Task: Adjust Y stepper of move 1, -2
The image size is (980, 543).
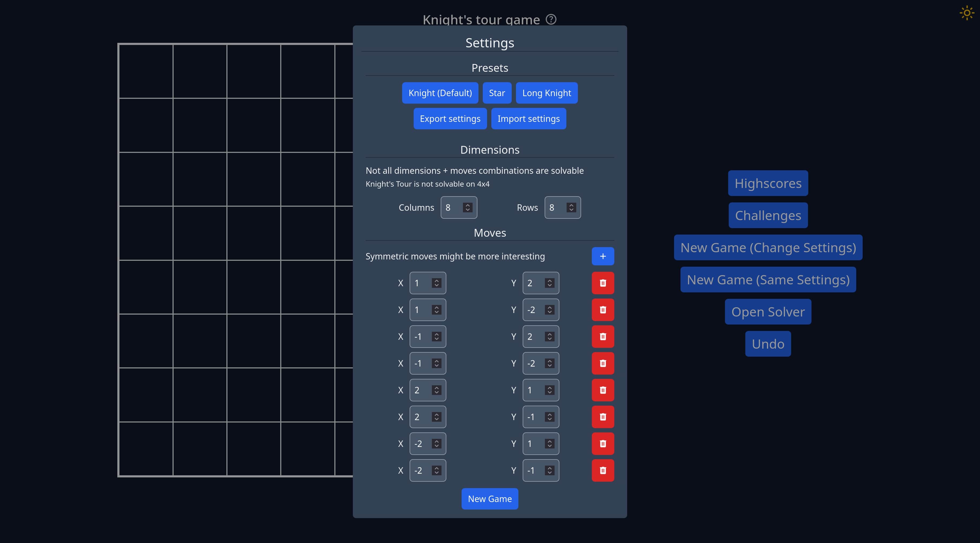Action: click(x=549, y=310)
